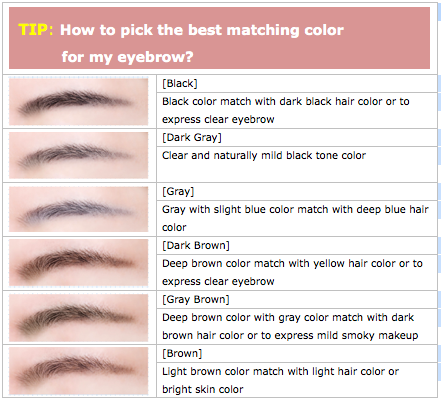Click 'Clear and naturally mild black tone' text

pos(264,155)
